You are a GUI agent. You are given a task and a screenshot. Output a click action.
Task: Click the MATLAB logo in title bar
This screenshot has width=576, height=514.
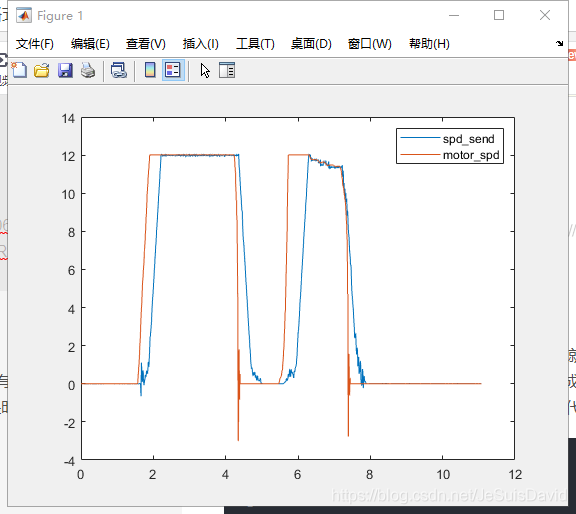pos(24,15)
